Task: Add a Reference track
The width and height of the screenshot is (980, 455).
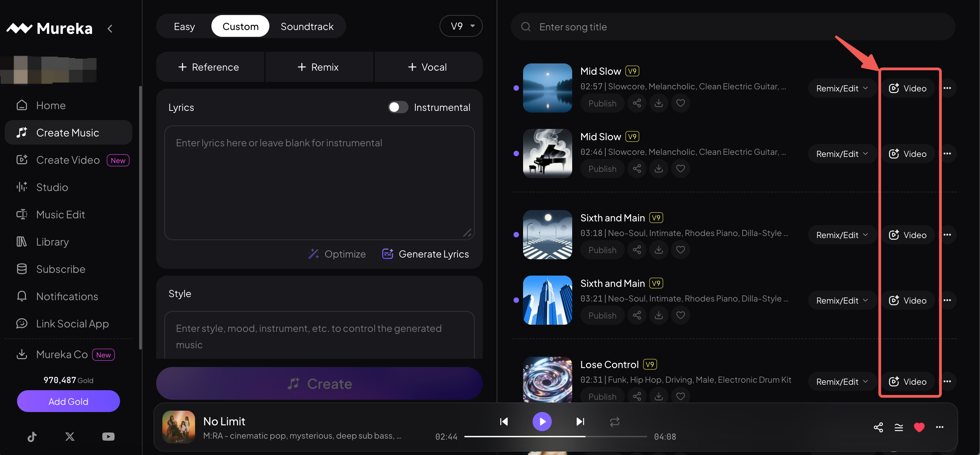Action: click(210, 67)
